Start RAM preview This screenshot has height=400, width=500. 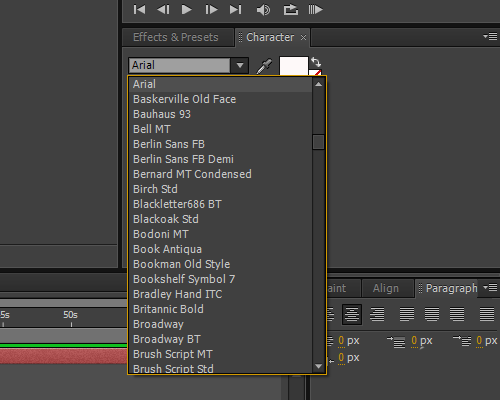click(x=315, y=9)
